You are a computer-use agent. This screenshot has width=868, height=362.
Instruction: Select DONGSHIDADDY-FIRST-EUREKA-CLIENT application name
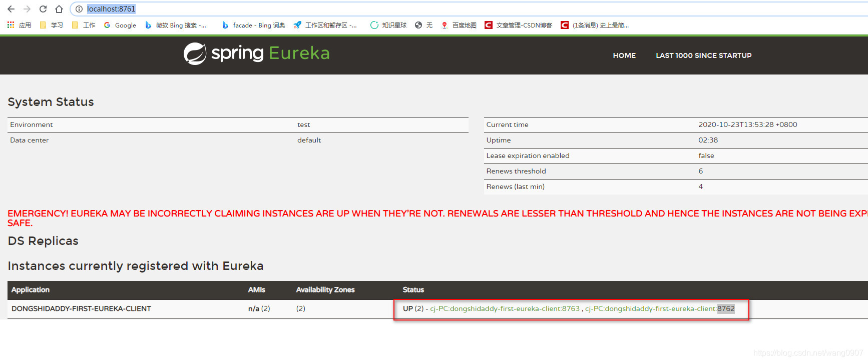81,308
